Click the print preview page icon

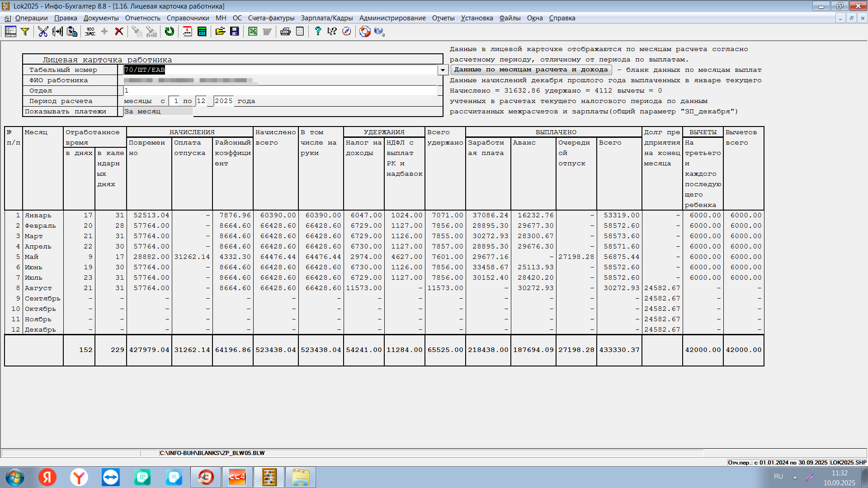[300, 31]
